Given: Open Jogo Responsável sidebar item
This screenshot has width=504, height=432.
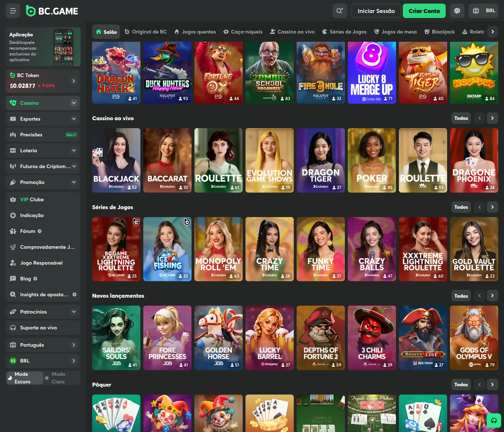Looking at the screenshot, I should pyautogui.click(x=43, y=263).
